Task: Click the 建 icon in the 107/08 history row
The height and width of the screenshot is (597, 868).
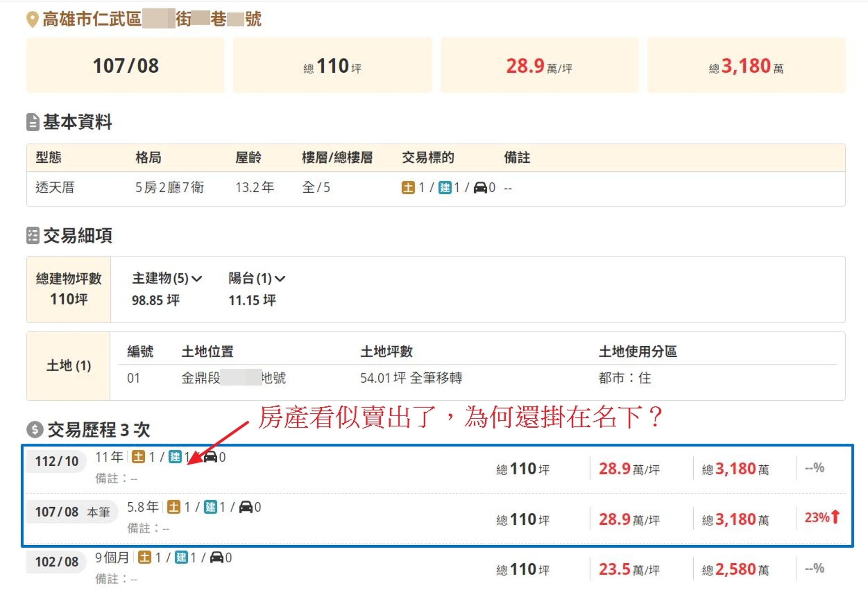Action: click(210, 508)
